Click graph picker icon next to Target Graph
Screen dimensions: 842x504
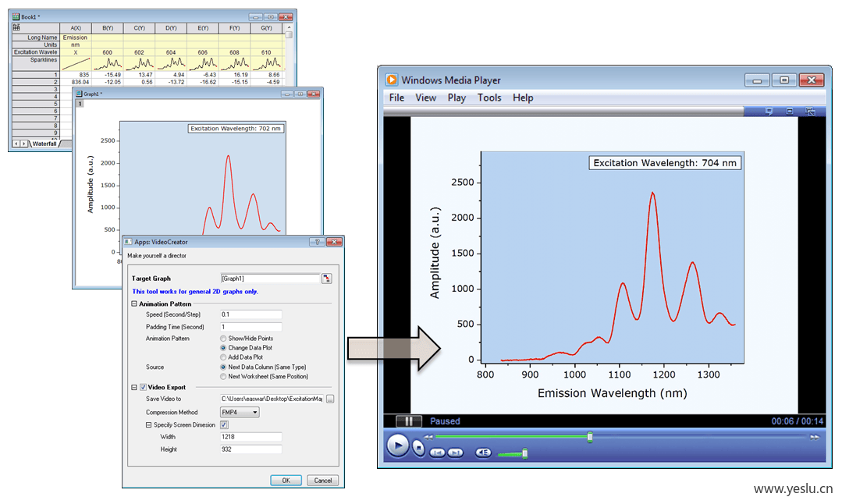(x=326, y=279)
